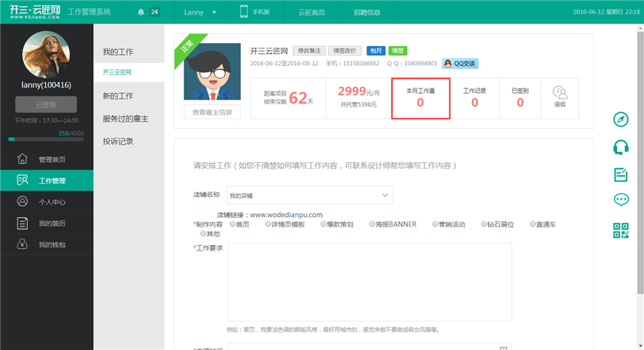Click the 修改备注 button
Screen dimensions: 644x350
click(309, 51)
